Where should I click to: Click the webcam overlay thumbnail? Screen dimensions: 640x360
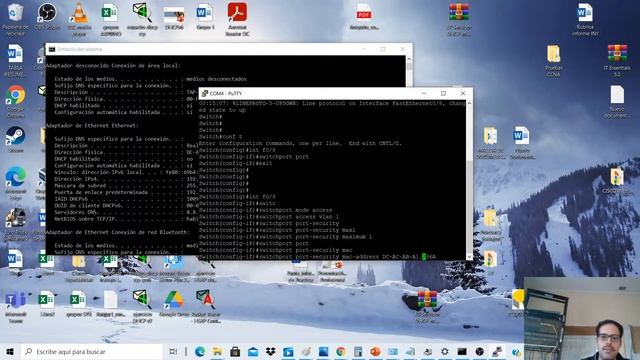[582, 318]
